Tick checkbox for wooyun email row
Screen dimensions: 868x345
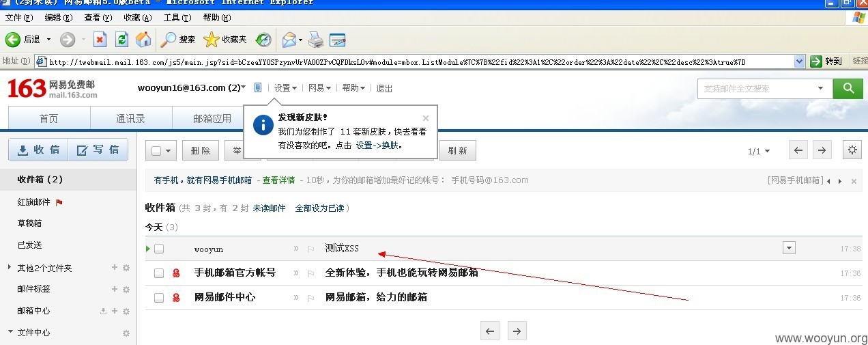159,249
